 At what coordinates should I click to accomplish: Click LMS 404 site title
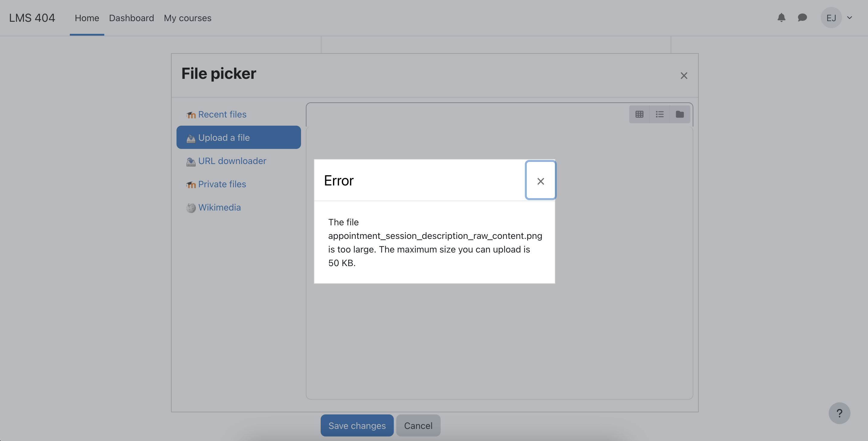(32, 18)
